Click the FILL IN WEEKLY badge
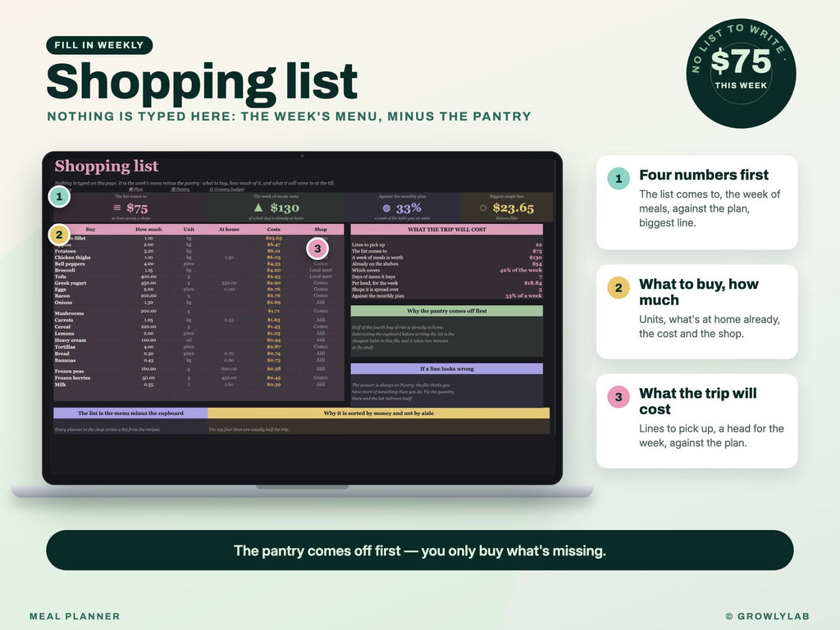840x630 pixels. pyautogui.click(x=99, y=45)
